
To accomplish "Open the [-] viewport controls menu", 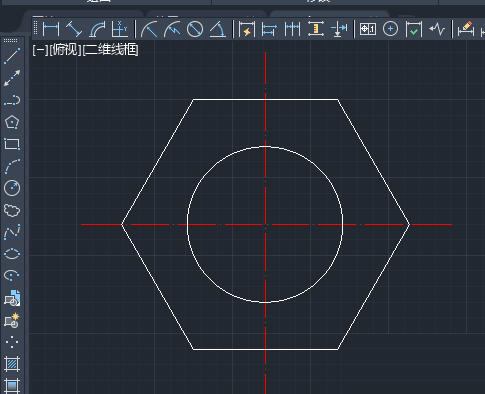I will tap(40, 50).
